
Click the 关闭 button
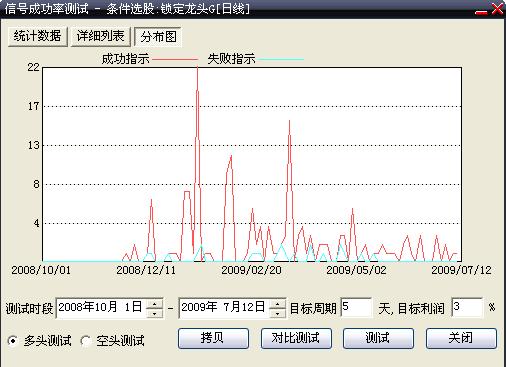point(461,338)
